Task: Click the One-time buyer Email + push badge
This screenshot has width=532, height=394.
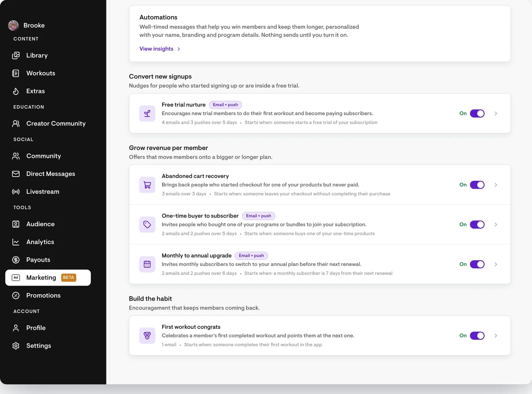Action: coord(259,216)
